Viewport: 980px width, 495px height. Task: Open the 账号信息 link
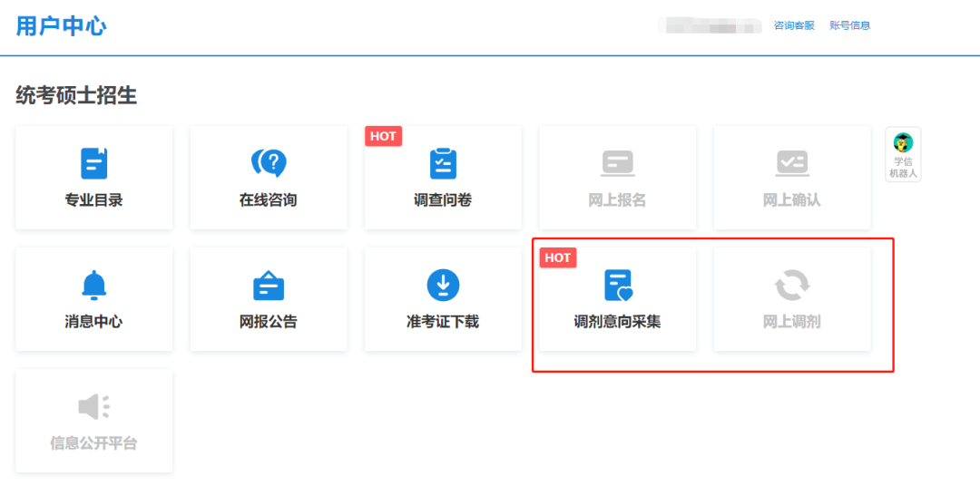[850, 25]
